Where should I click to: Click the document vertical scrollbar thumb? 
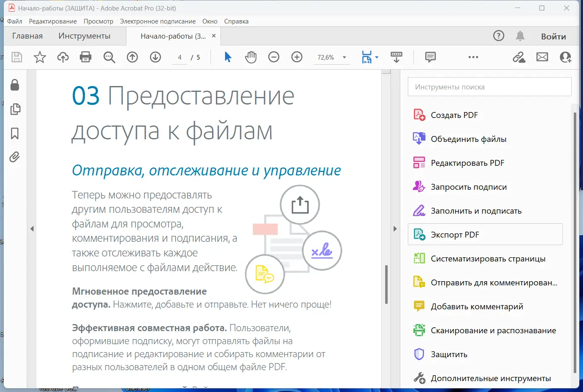[x=386, y=284]
